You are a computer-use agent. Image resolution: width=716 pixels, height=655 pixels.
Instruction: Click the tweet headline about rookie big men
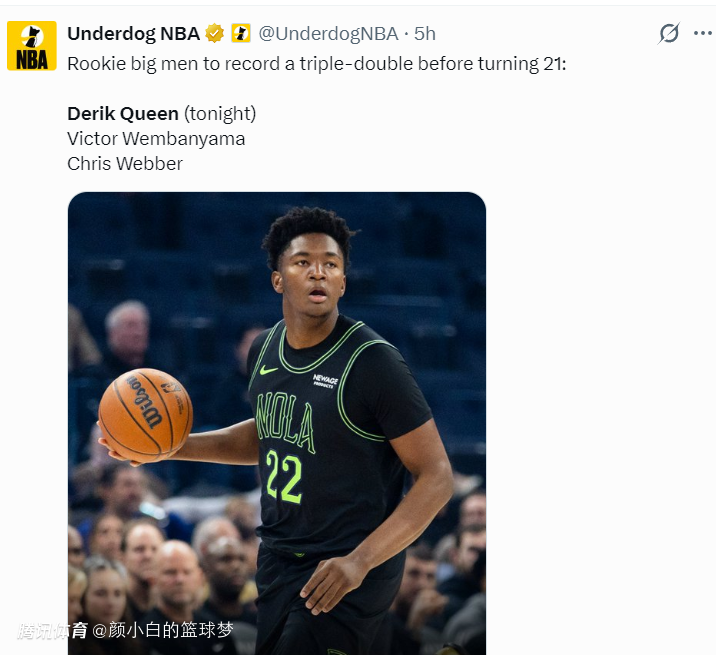click(x=316, y=63)
